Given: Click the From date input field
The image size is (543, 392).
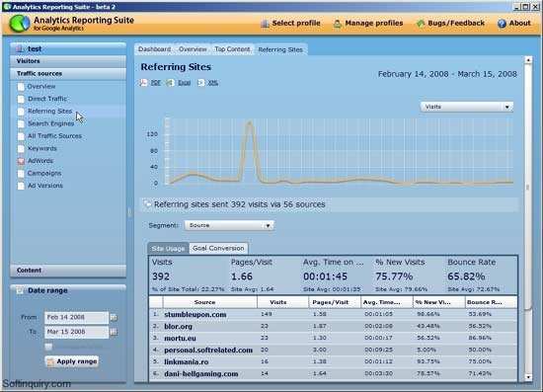Looking at the screenshot, I should pyautogui.click(x=77, y=317).
